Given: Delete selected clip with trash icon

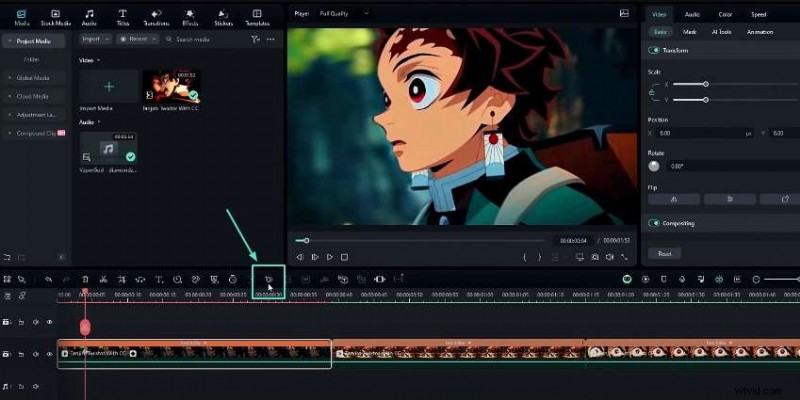Looking at the screenshot, I should pos(85,279).
